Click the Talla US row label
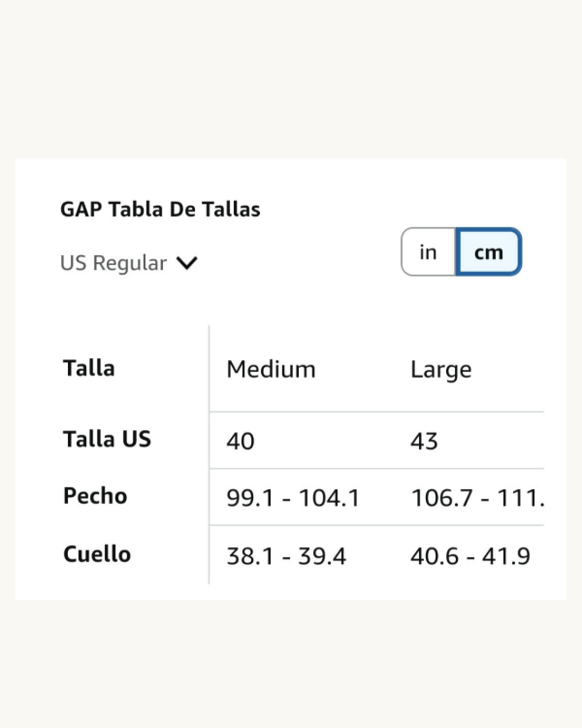 coord(107,439)
